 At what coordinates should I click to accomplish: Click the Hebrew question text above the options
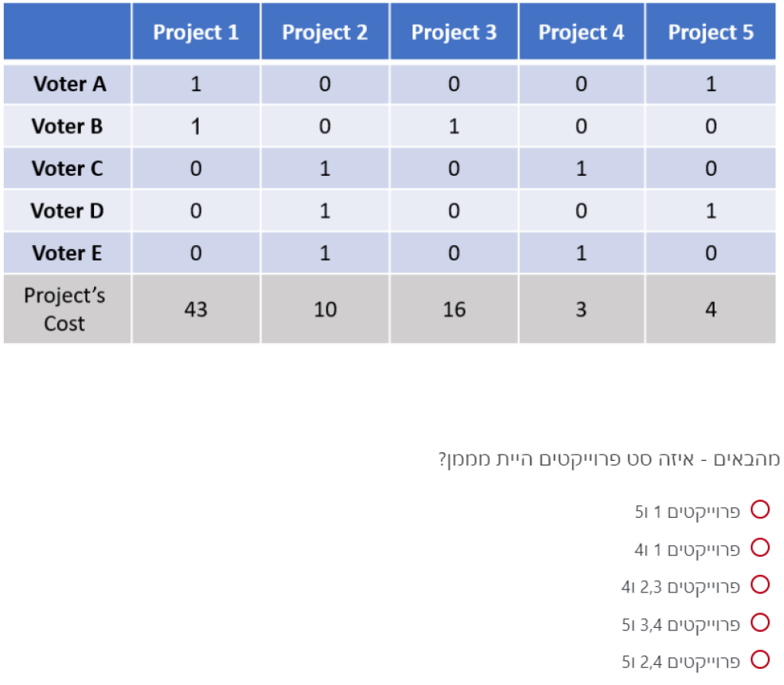tap(609, 460)
